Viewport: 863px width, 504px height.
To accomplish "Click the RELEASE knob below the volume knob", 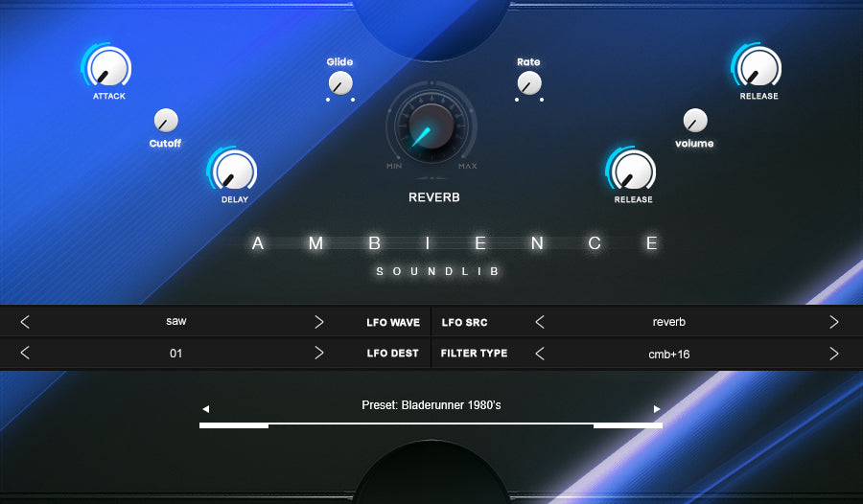I will pos(633,171).
